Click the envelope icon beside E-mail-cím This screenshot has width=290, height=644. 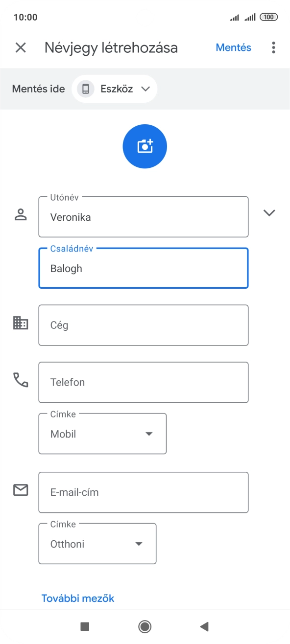click(x=20, y=490)
